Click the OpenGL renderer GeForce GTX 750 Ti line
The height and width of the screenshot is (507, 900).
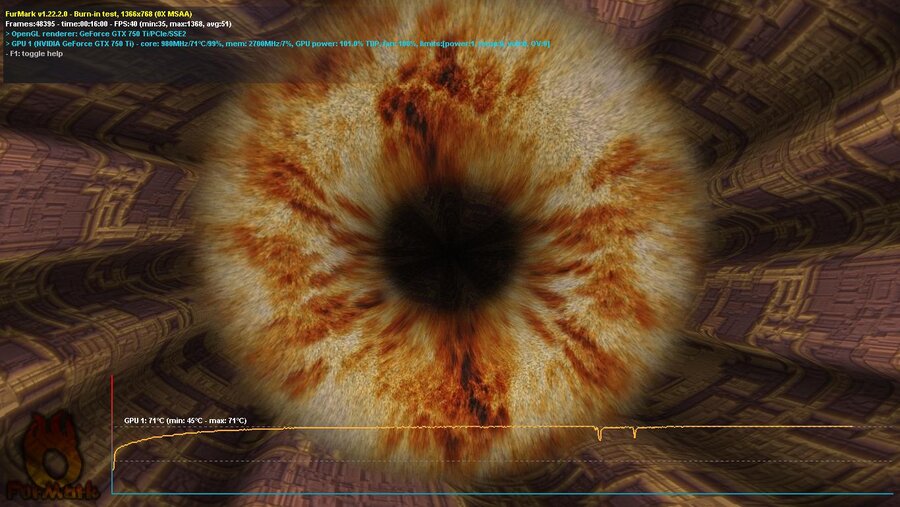pos(96,34)
